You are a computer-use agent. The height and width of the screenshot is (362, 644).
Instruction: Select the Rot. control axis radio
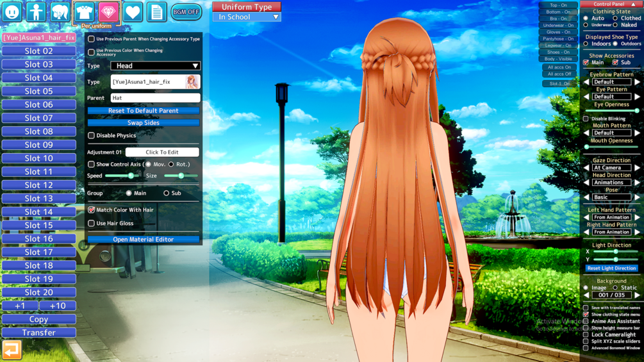[171, 164]
